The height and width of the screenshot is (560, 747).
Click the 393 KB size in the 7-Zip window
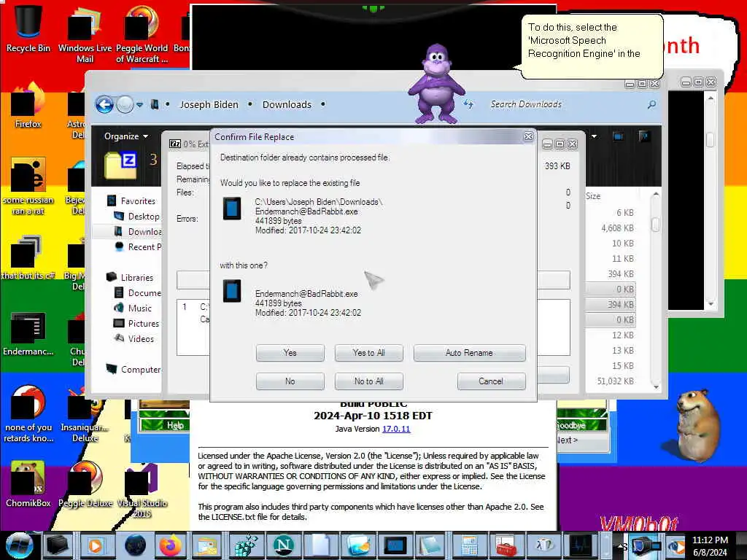tap(557, 166)
